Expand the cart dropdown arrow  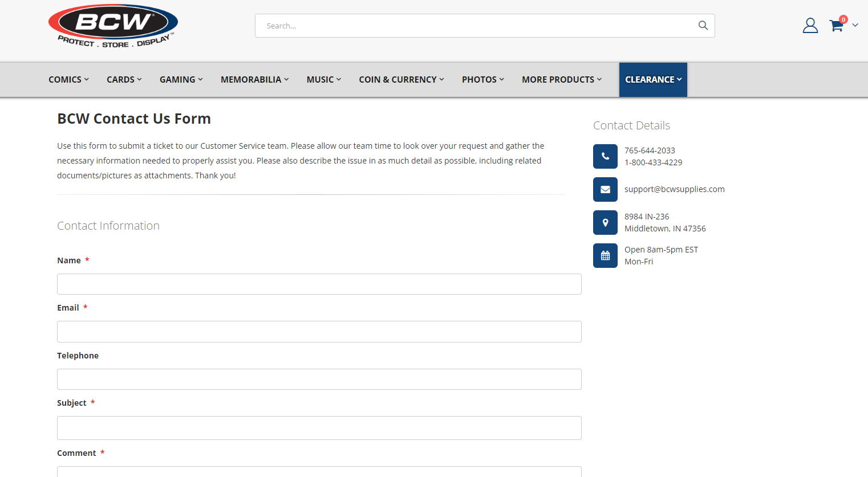pyautogui.click(x=855, y=25)
